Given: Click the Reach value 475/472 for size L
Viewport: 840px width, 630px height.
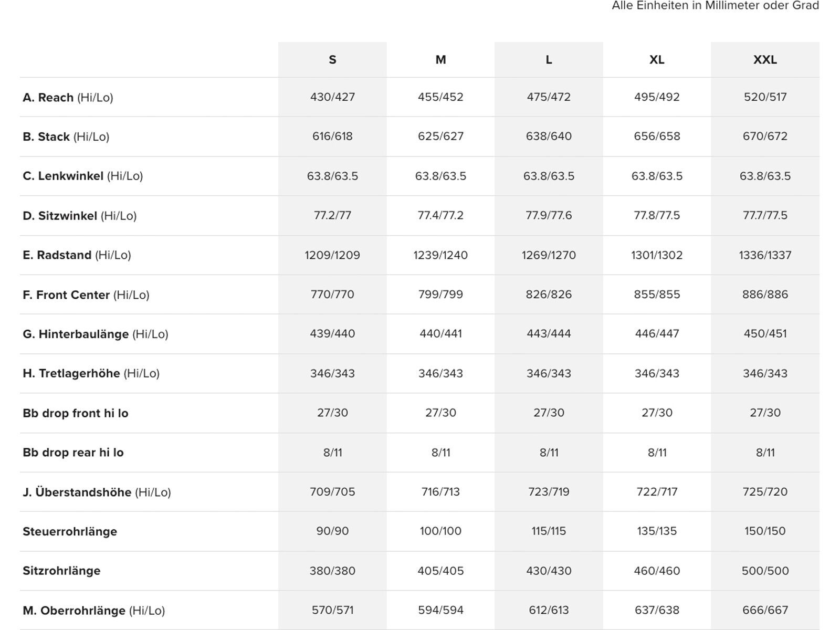Looking at the screenshot, I should pos(549,97).
